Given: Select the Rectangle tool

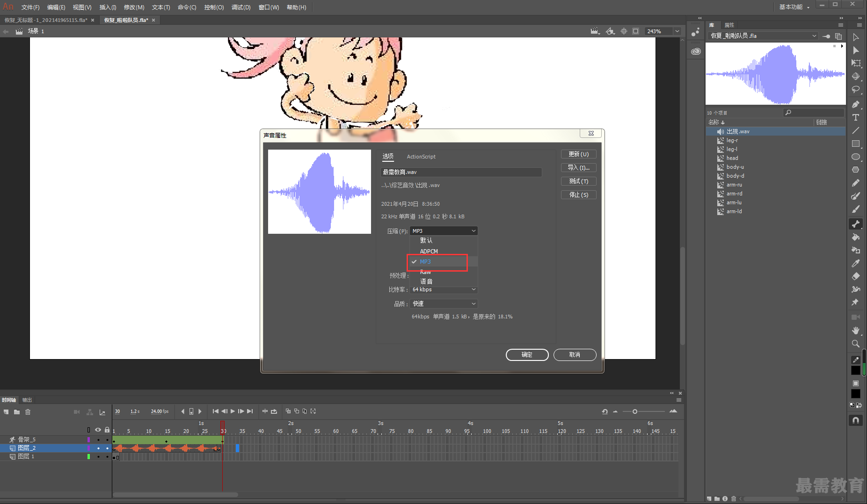Looking at the screenshot, I should (x=856, y=144).
